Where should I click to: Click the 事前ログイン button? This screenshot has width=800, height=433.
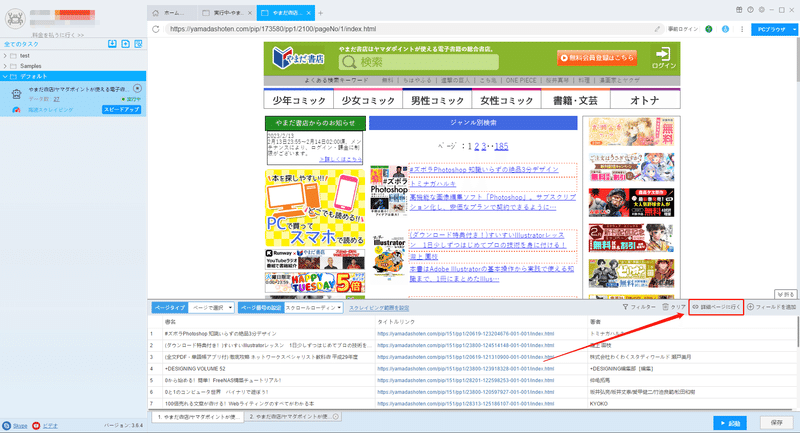click(x=683, y=29)
